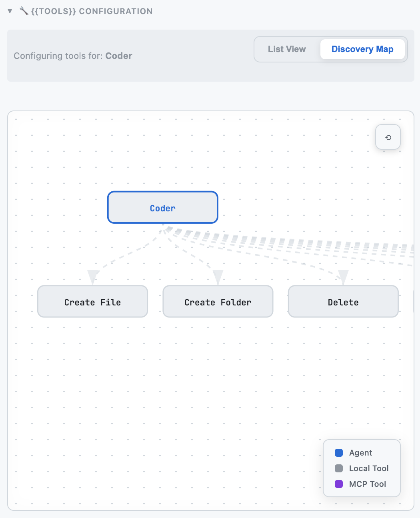420x518 pixels.
Task: Click the partially visible node at the right edge
Action: [x=412, y=301]
